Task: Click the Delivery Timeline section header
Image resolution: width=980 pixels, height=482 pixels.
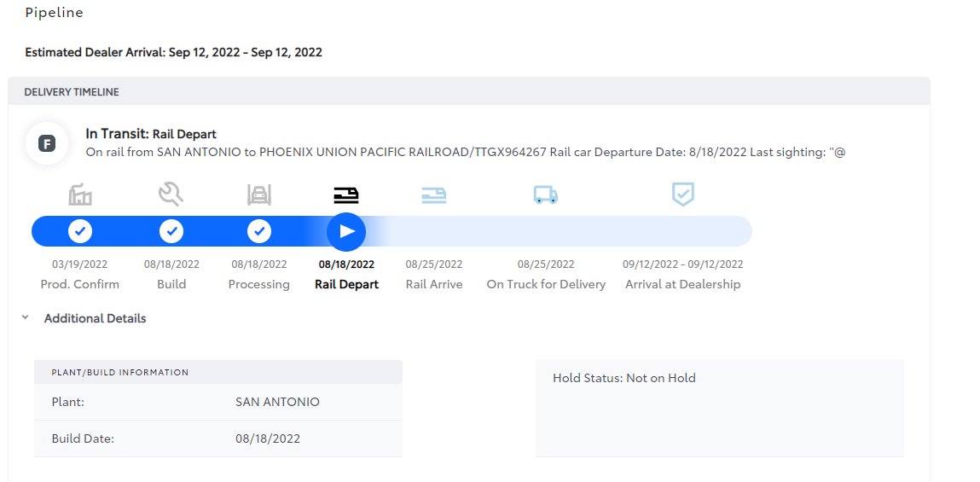Action: (x=469, y=92)
